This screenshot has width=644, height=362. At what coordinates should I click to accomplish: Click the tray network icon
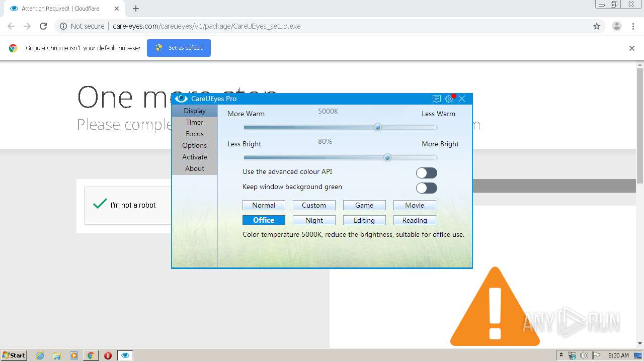point(572,355)
